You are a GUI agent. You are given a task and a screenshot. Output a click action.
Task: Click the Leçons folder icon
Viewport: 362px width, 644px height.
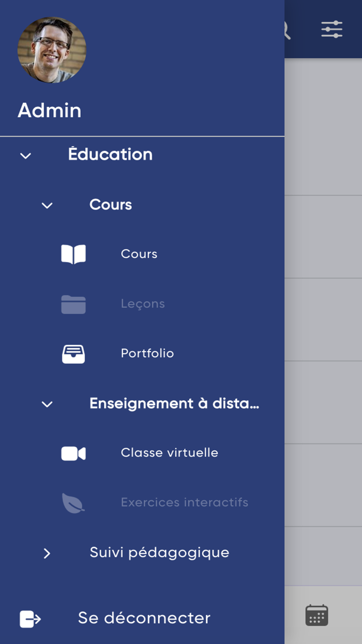point(73,304)
